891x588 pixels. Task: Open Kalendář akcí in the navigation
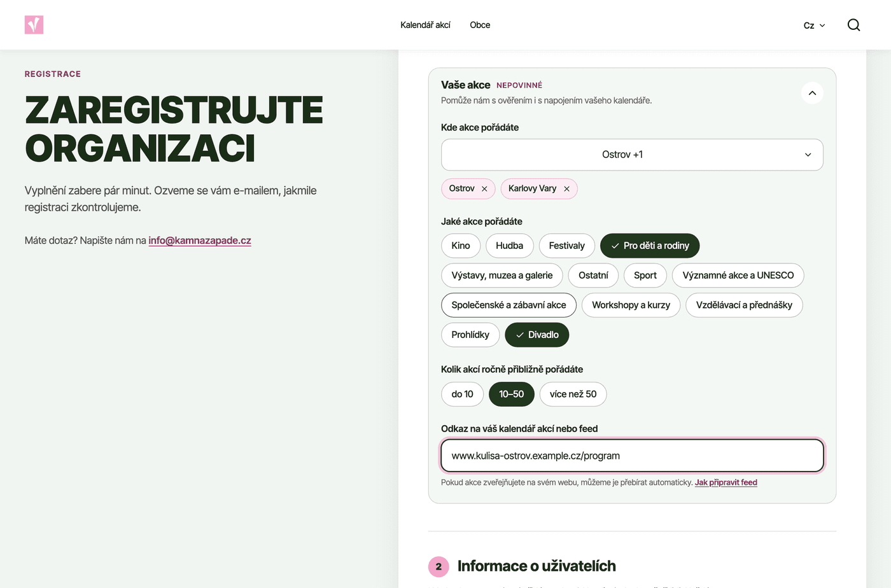pyautogui.click(x=425, y=25)
